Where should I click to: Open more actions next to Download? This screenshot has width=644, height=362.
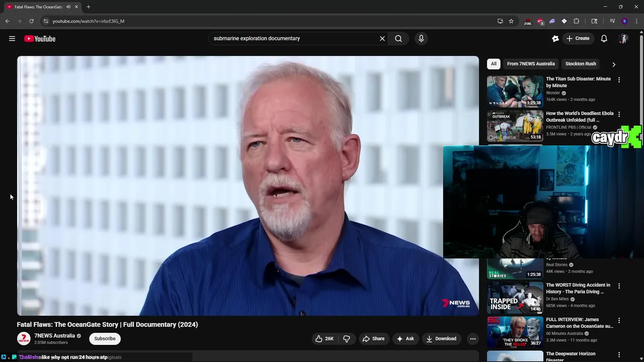pos(472,339)
